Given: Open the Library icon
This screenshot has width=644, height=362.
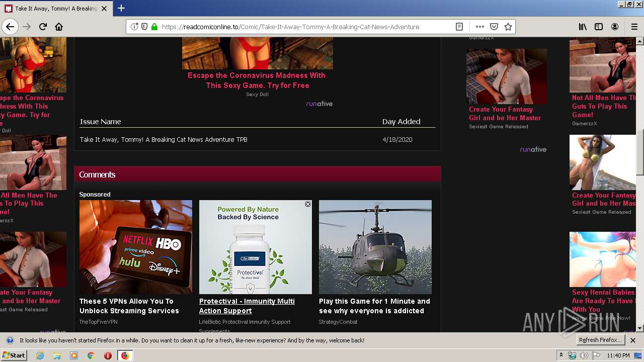Looking at the screenshot, I should pos(583,27).
